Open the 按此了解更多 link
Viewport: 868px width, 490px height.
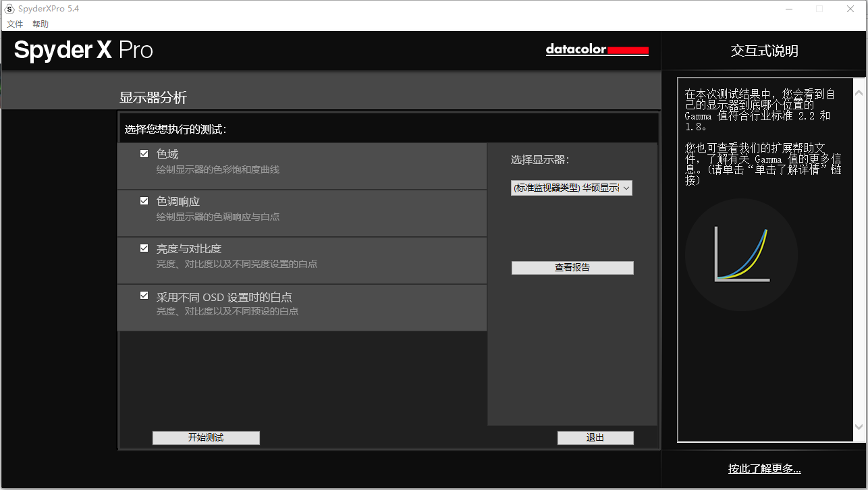(765, 469)
